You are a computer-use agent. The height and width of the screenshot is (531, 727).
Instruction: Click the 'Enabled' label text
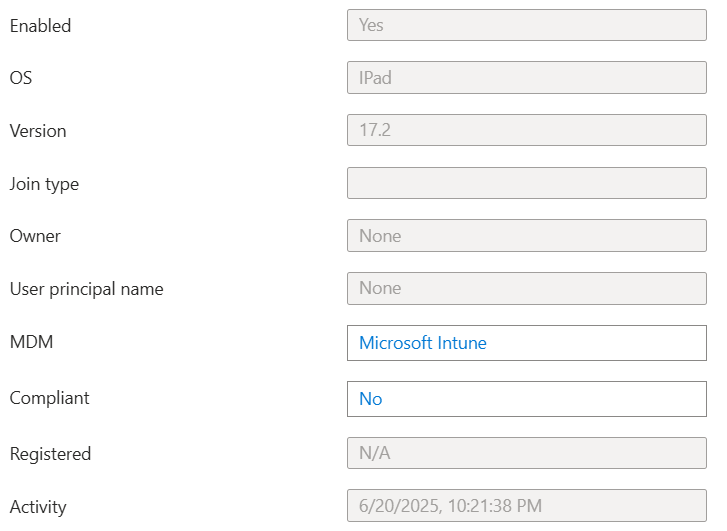point(40,26)
